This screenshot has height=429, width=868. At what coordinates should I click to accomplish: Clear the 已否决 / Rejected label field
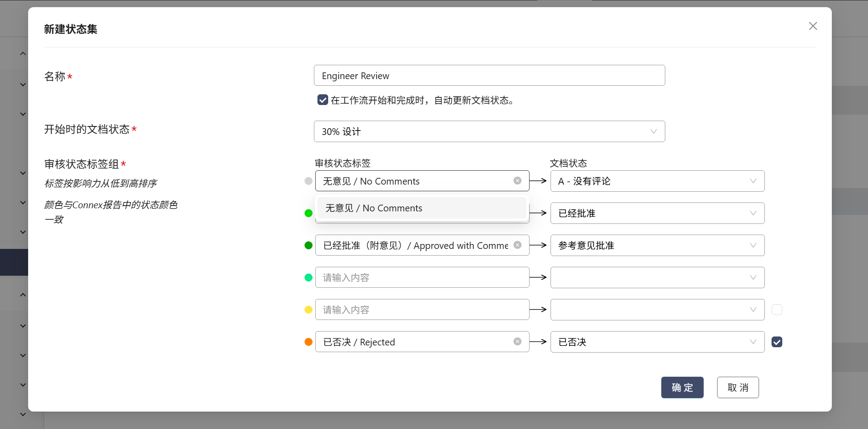point(517,341)
